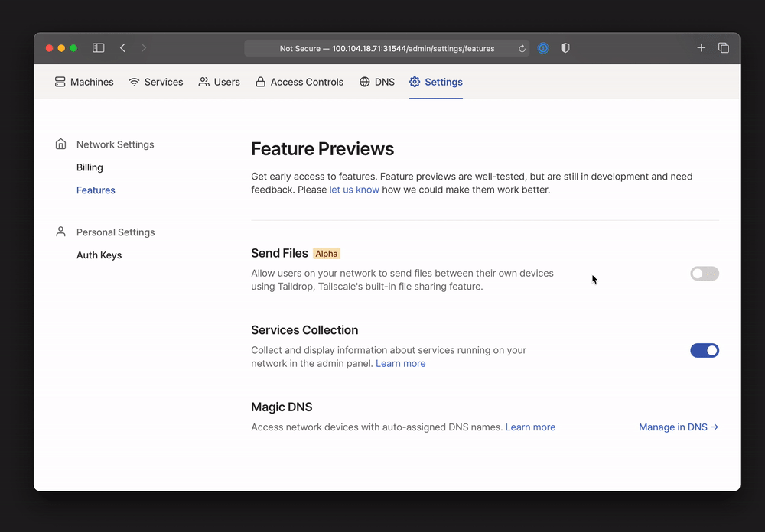Click the Access Controls lock icon
Viewport: 765px width, 532px height.
pos(261,82)
